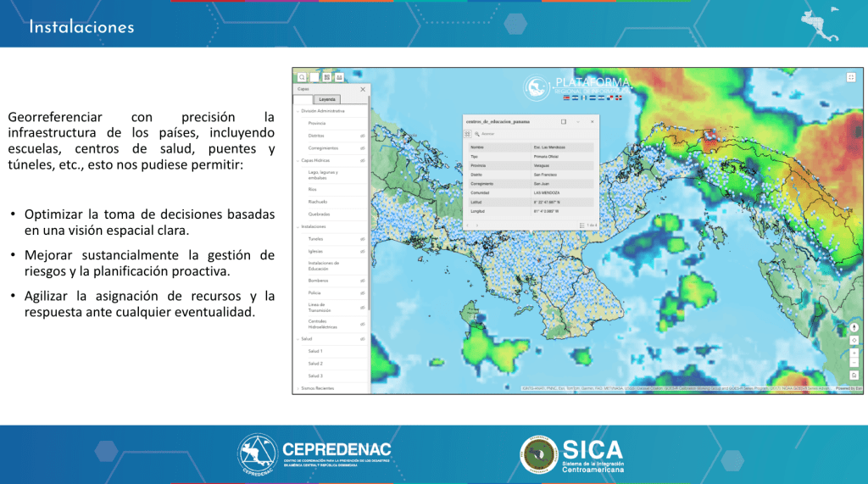Toggle visibility of the Distritos layer
The height and width of the screenshot is (484, 868).
point(362,136)
